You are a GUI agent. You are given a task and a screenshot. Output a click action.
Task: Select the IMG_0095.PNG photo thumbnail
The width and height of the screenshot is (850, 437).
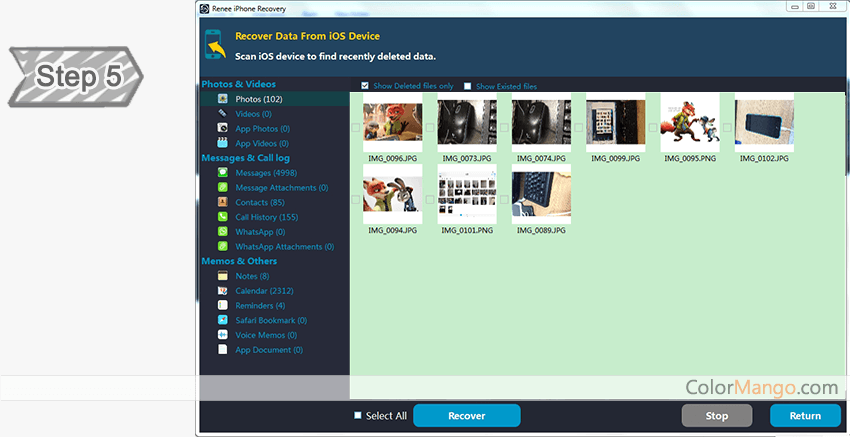tap(690, 122)
